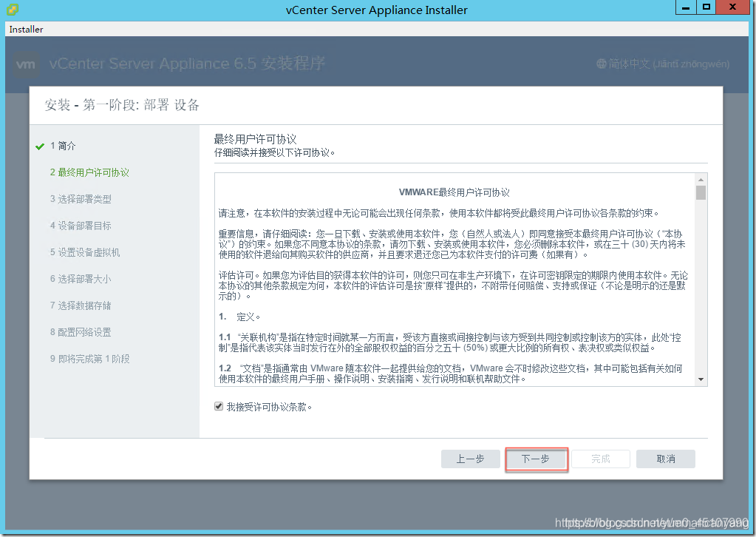Select step 4 设备部署目标
The image size is (756, 537).
coord(81,226)
